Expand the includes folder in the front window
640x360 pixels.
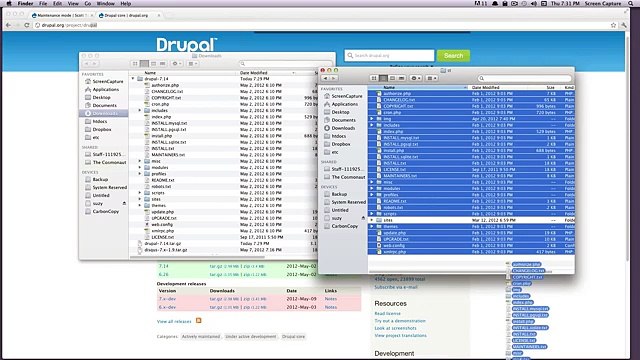click(x=372, y=125)
